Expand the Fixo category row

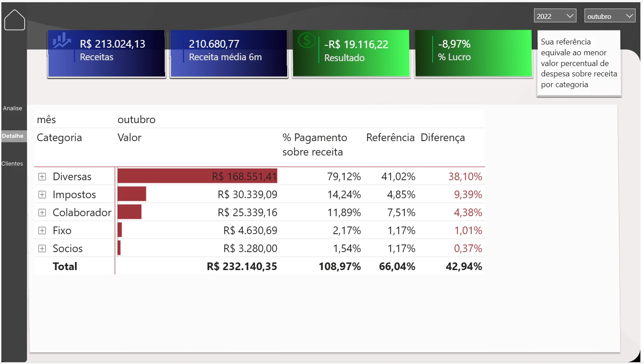[42, 231]
